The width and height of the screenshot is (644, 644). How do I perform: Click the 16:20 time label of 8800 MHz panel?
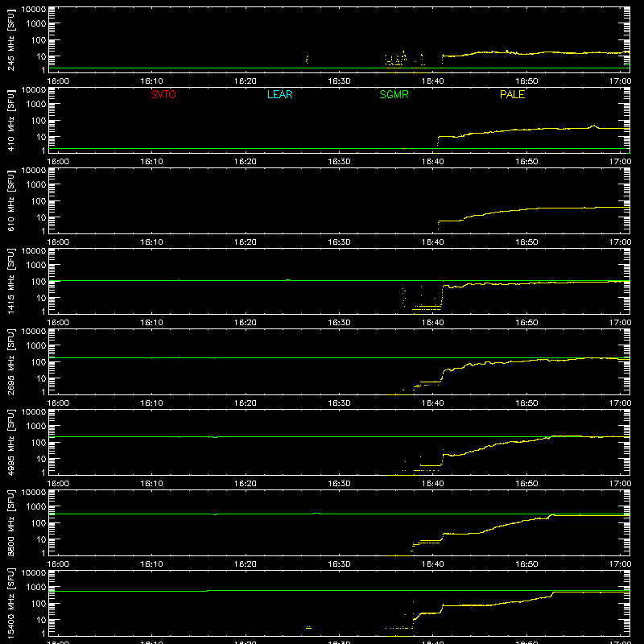coord(246,564)
